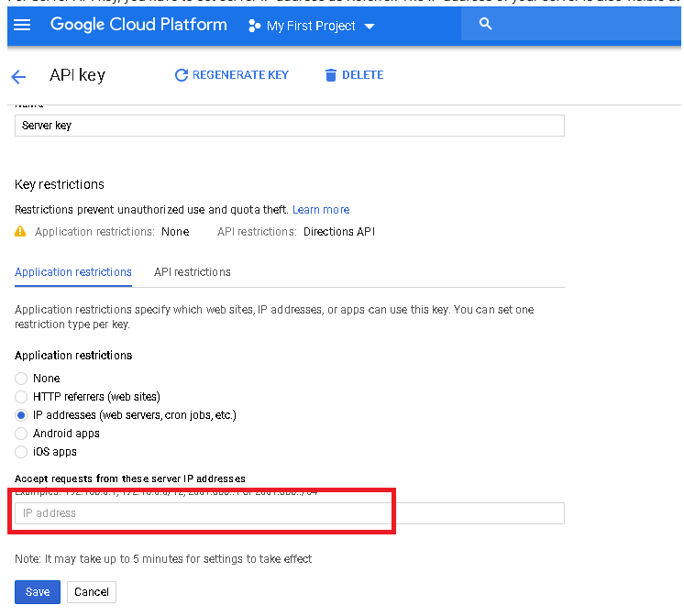The height and width of the screenshot is (616, 684).
Task: Click the Cancel button
Action: click(92, 592)
